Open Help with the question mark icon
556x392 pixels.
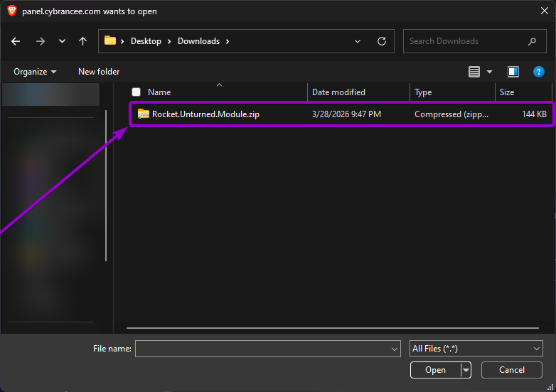539,72
